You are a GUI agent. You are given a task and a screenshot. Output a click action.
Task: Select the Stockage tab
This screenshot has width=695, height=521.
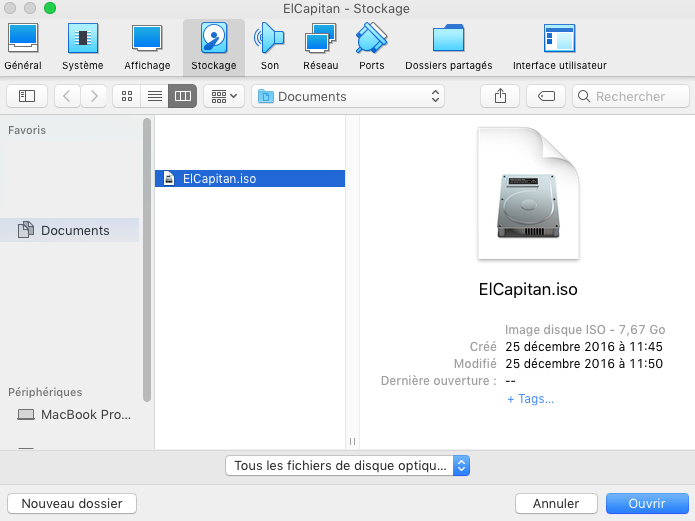tap(214, 47)
